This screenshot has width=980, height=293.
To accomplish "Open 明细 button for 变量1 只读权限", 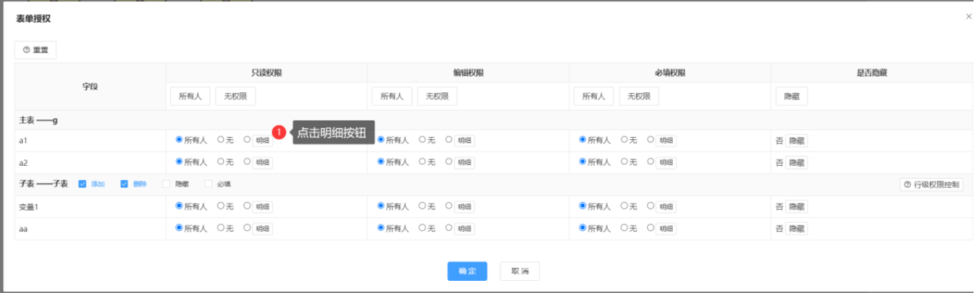I will coord(263,207).
